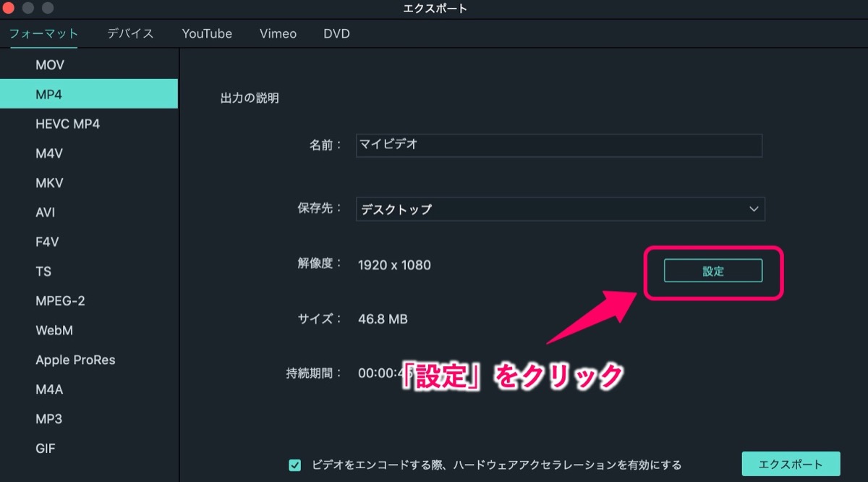Image resolution: width=868 pixels, height=482 pixels.
Task: Switch to the フォーマット tab
Action: pos(43,33)
